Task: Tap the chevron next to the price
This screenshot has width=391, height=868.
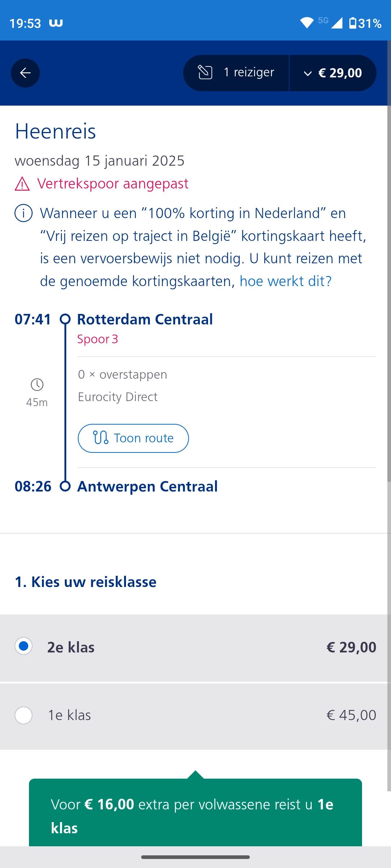Action: point(308,74)
